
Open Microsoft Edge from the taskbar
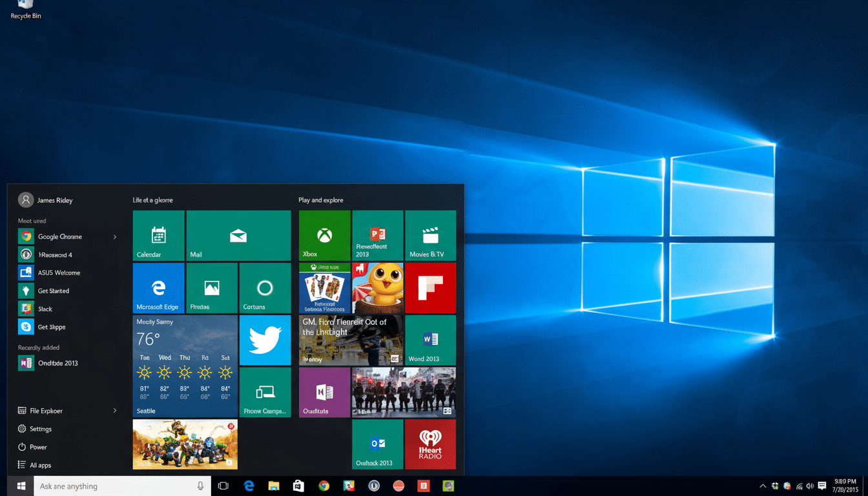coord(249,486)
